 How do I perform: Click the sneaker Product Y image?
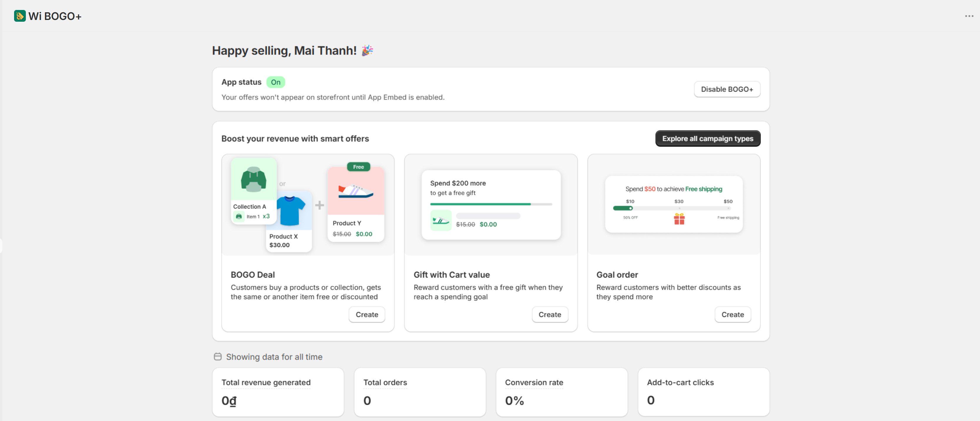[356, 191]
